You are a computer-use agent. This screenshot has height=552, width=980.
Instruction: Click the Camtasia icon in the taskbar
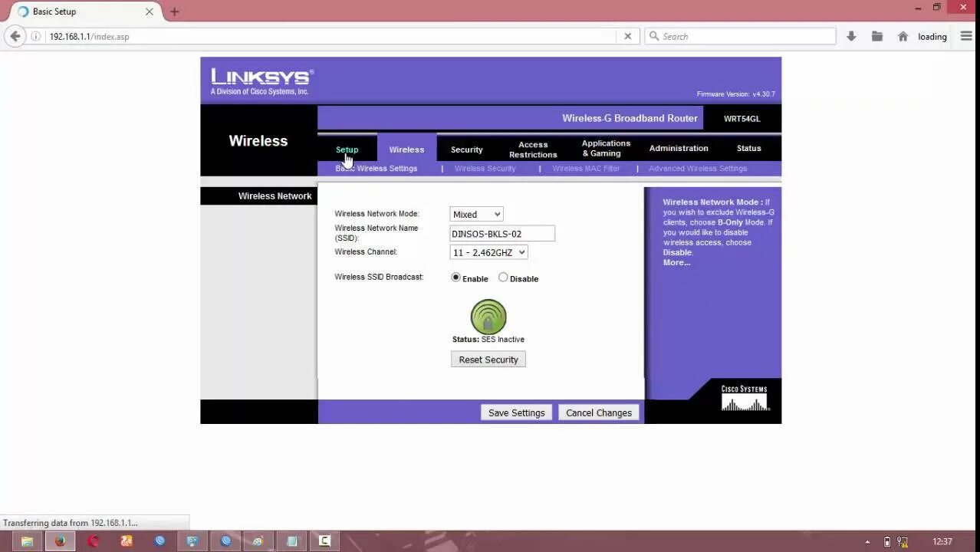click(x=325, y=541)
